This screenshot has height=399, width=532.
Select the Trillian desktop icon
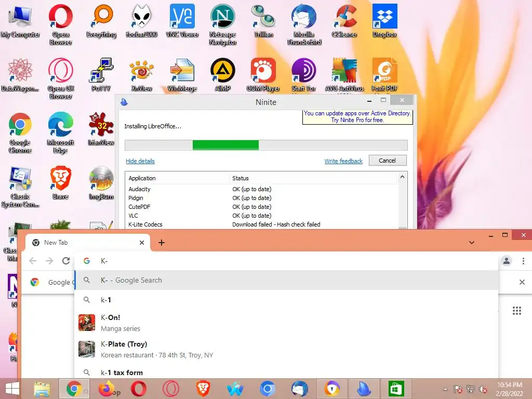coord(263,21)
